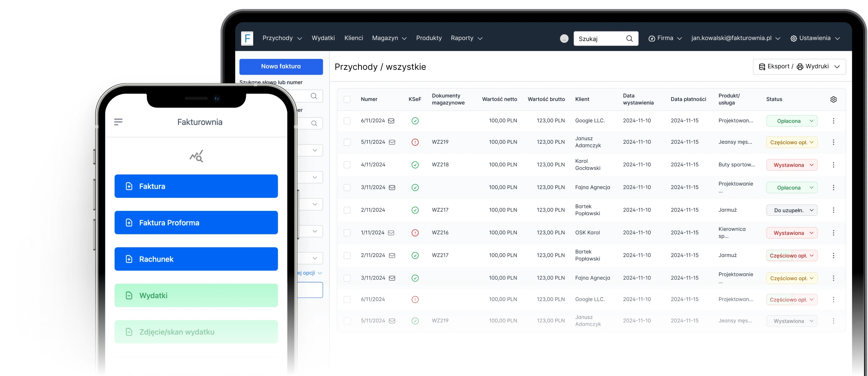The height and width of the screenshot is (376, 868).
Task: Tap the chart analytics icon on phone
Action: 196,156
